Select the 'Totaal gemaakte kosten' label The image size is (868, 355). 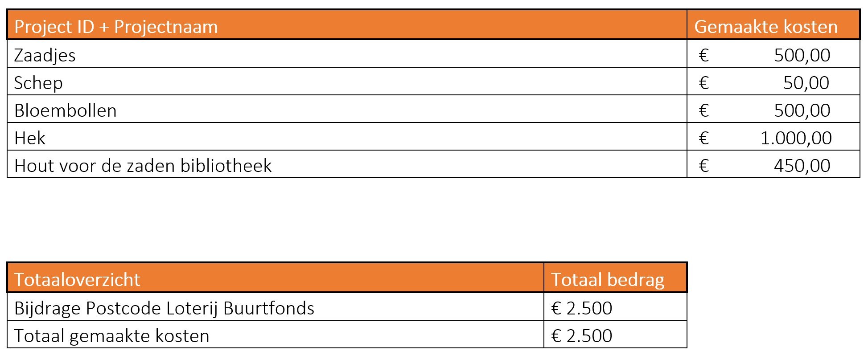pos(112,336)
